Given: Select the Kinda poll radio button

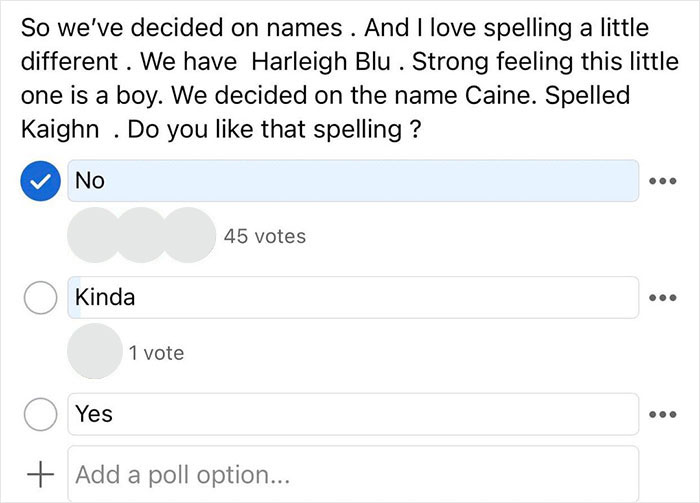Looking at the screenshot, I should pos(40,298).
